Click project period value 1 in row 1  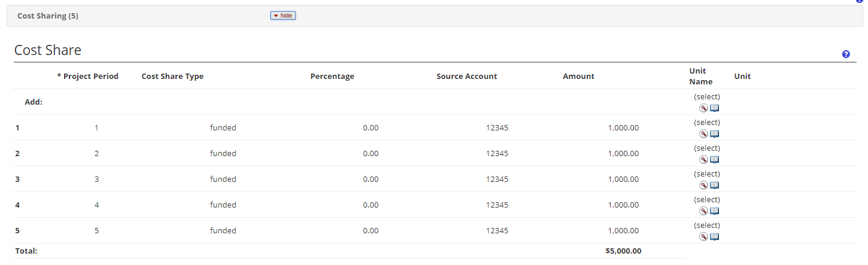coord(96,127)
